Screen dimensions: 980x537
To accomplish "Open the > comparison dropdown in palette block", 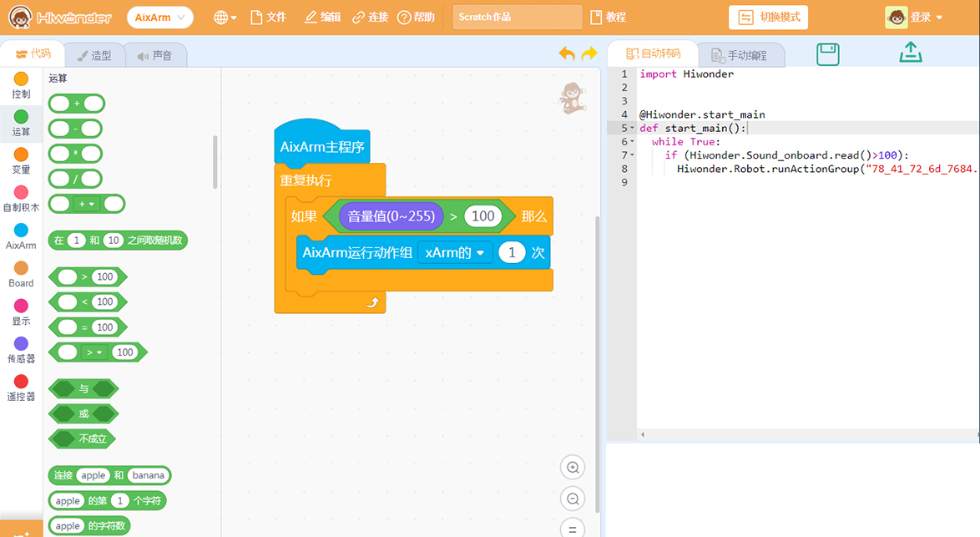I will click(x=93, y=352).
